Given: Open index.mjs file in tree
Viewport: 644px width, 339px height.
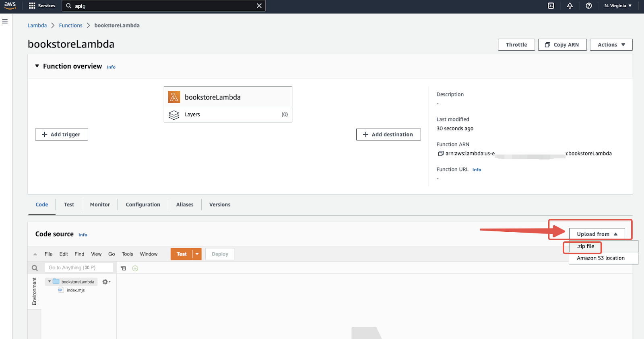Looking at the screenshot, I should click(x=72, y=290).
